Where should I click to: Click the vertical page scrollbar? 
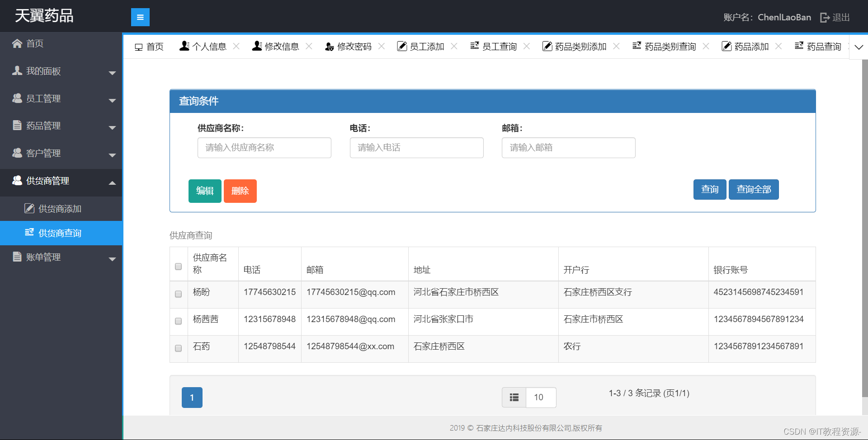[865, 228]
